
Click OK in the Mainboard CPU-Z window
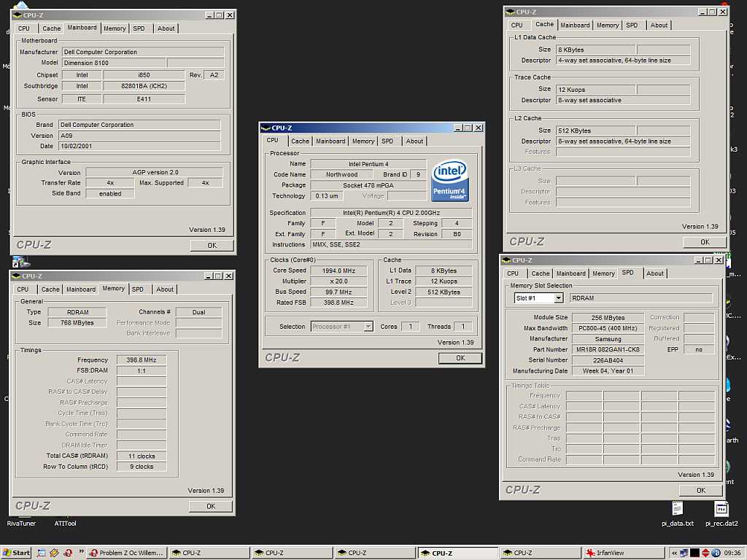coord(212,245)
